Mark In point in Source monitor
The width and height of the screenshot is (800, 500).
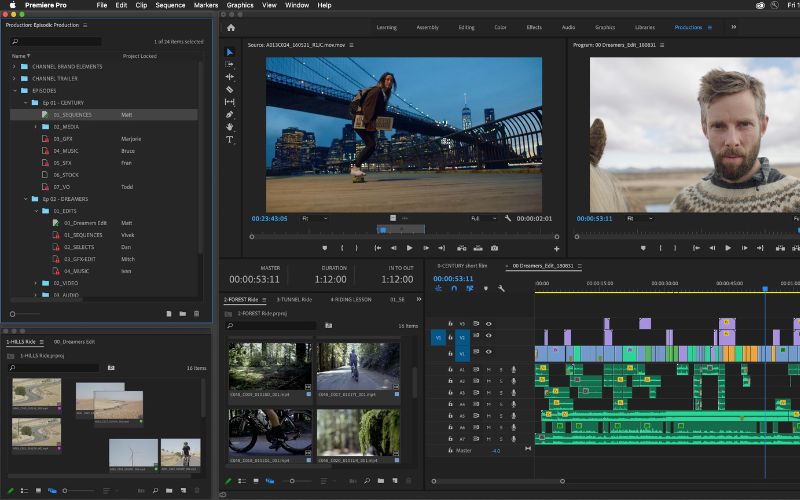click(342, 248)
